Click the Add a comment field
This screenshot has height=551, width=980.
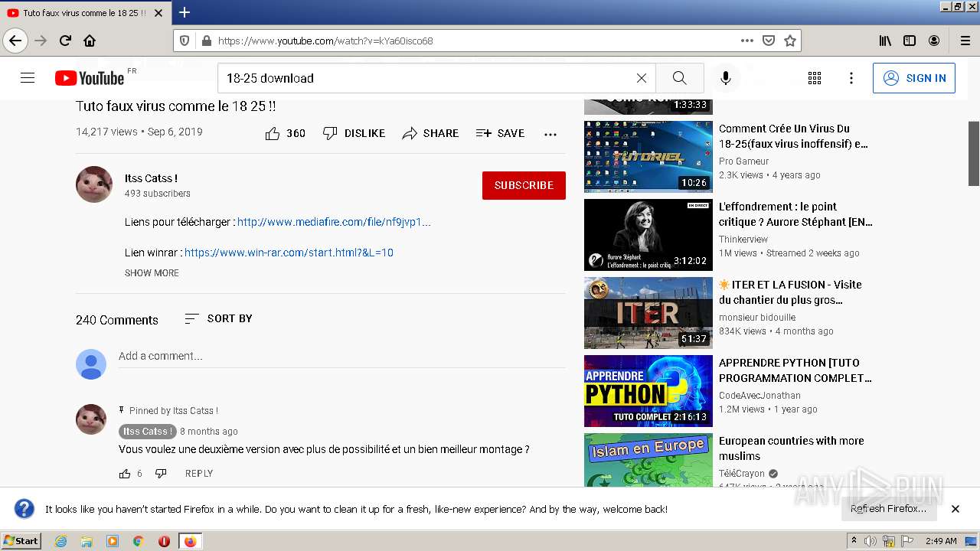coord(341,357)
